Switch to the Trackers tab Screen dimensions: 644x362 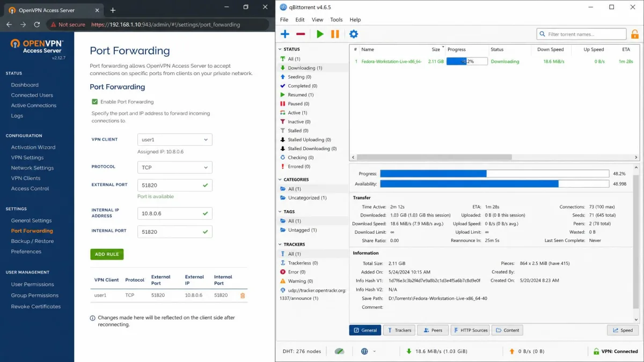tap(399, 330)
